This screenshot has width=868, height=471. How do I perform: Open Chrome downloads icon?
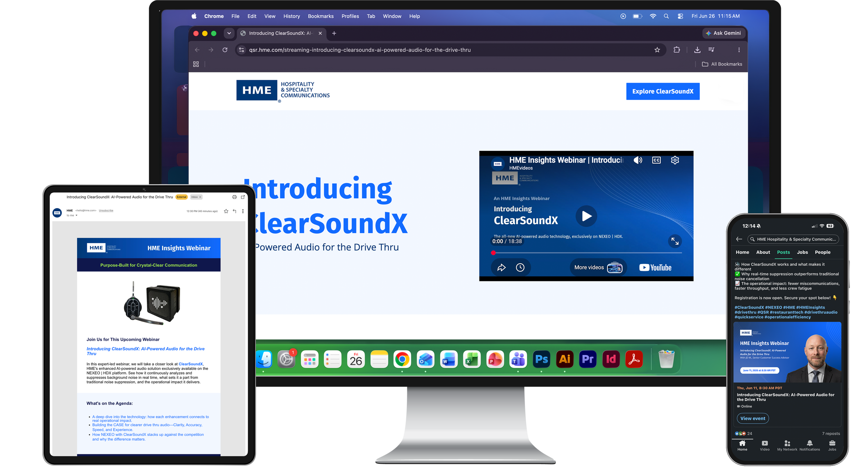[697, 50]
